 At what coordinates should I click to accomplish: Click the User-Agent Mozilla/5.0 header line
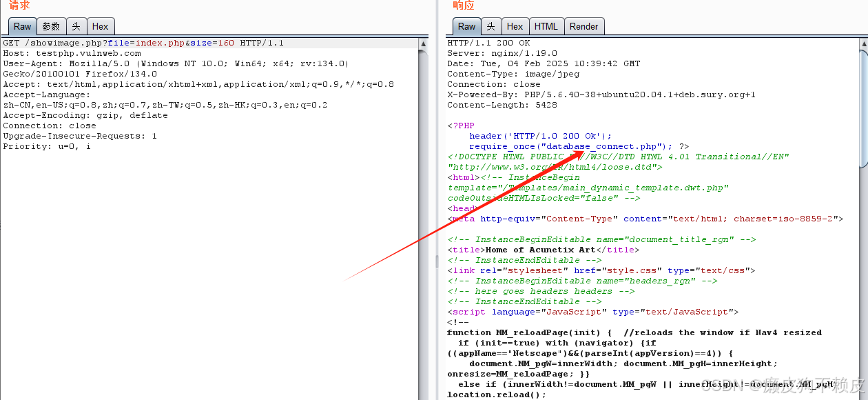click(x=176, y=63)
